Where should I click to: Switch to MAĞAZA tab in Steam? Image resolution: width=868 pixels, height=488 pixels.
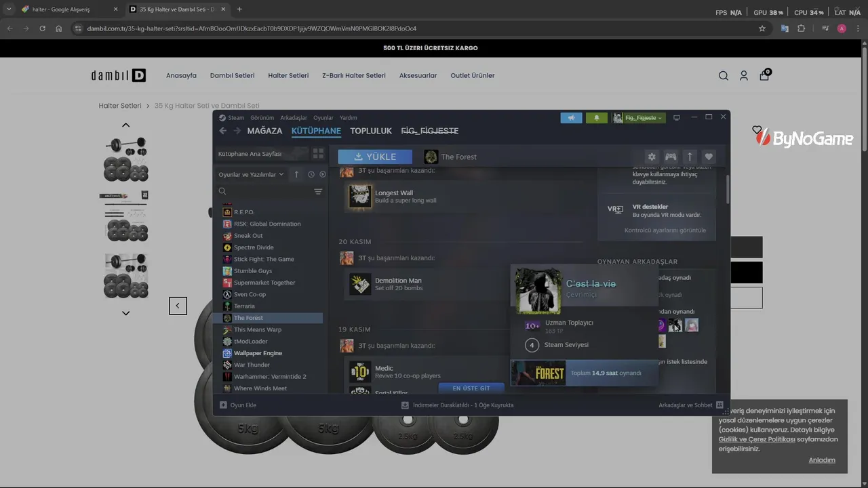264,131
